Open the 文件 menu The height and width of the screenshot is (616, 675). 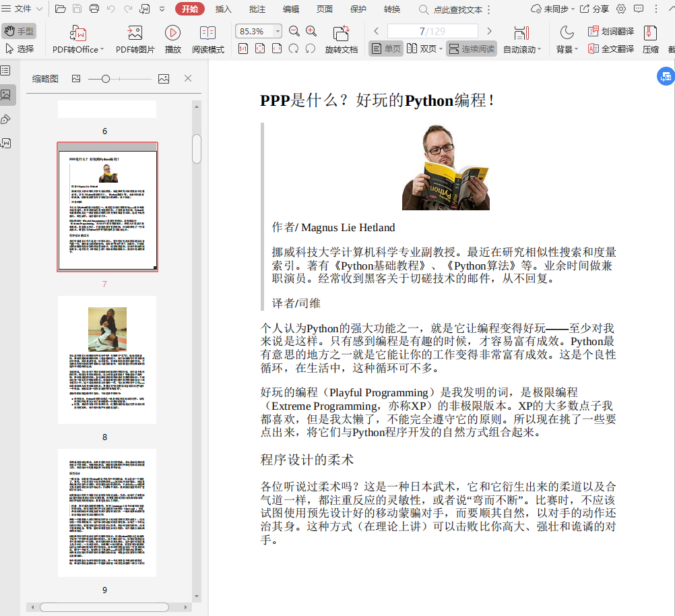tap(22, 9)
